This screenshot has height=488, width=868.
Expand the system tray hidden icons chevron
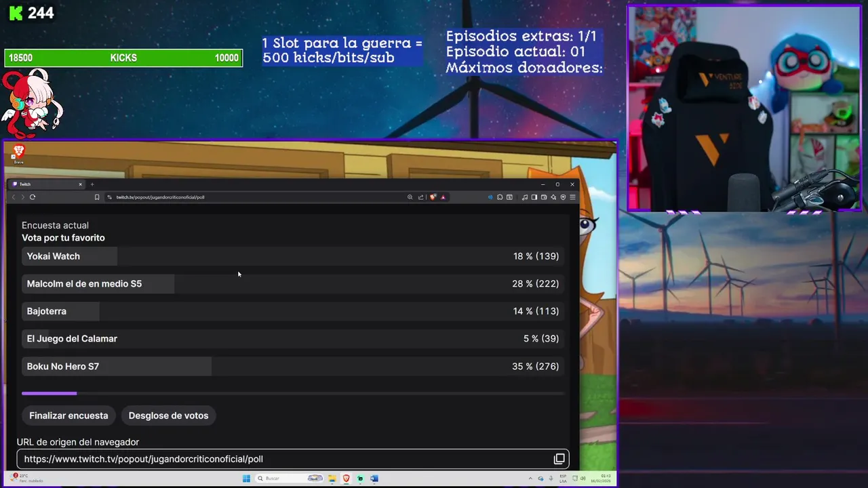[x=530, y=479]
